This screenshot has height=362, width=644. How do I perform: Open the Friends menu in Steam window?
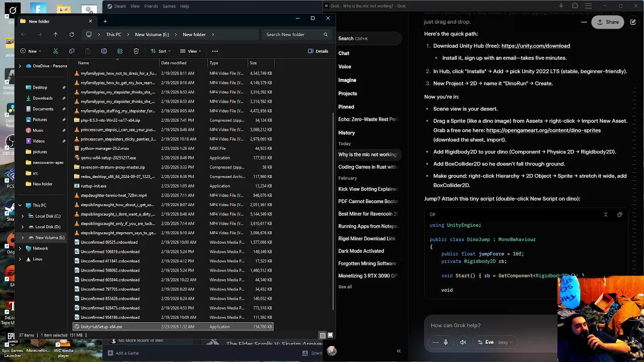click(x=151, y=6)
